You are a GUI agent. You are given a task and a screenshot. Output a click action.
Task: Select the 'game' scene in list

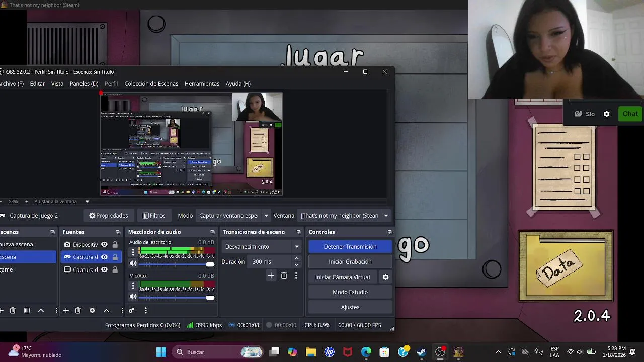pyautogui.click(x=28, y=270)
